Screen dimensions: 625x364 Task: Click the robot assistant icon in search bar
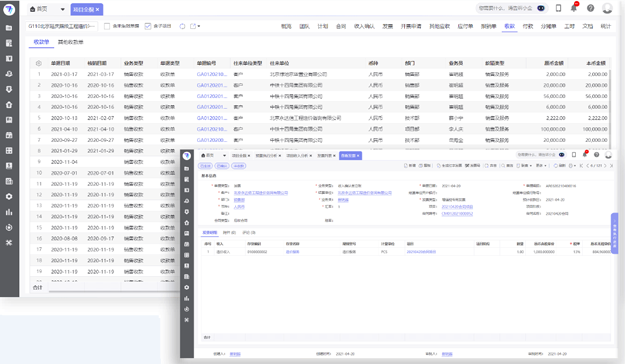[541, 8]
